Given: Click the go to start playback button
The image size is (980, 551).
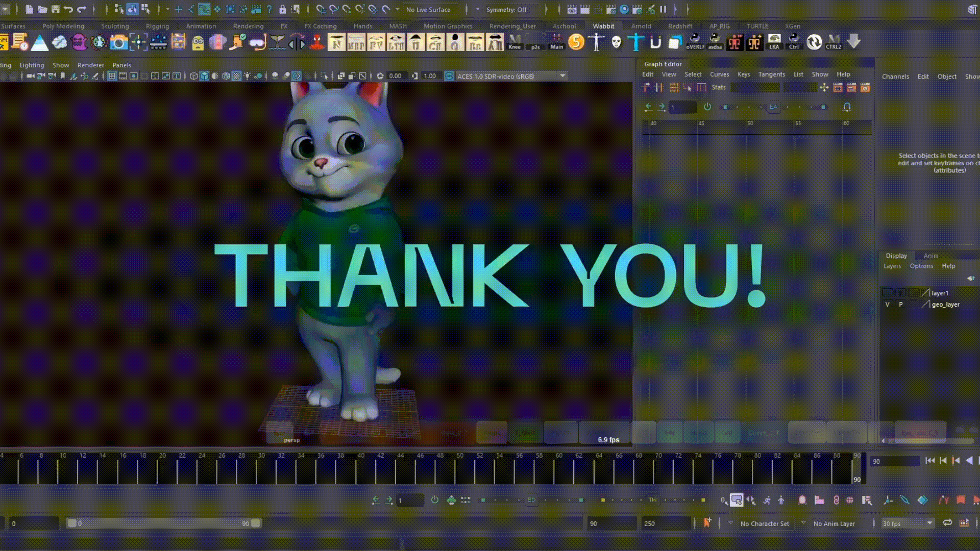Looking at the screenshot, I should point(929,461).
